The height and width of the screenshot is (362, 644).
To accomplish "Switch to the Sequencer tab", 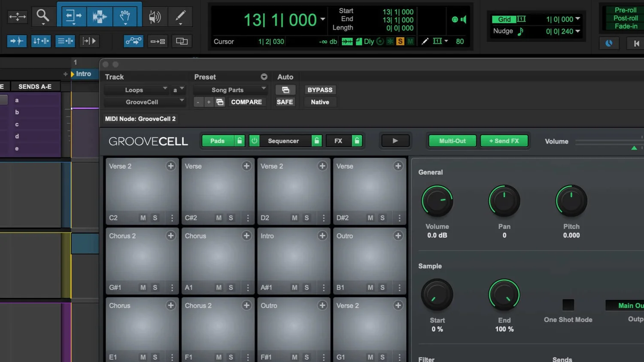I will [x=283, y=141].
